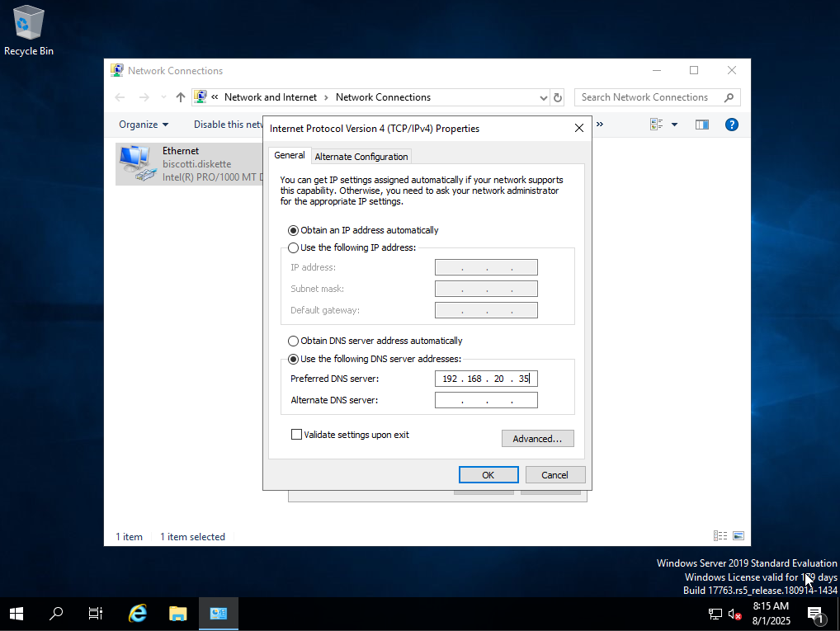Switch to the Alternate Configuration tab
Screen dimensions: 840x631
pos(361,157)
